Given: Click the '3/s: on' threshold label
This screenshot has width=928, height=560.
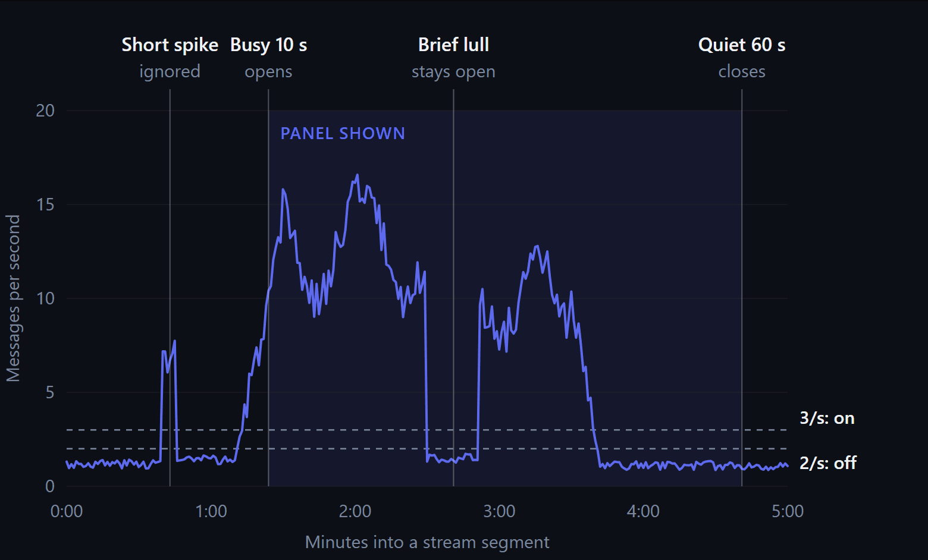Looking at the screenshot, I should 827,419.
